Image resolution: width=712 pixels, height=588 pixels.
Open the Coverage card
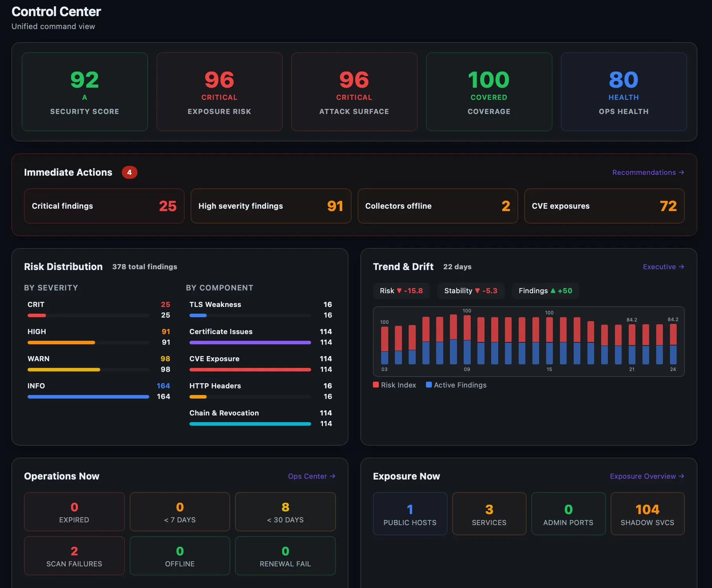pyautogui.click(x=489, y=92)
